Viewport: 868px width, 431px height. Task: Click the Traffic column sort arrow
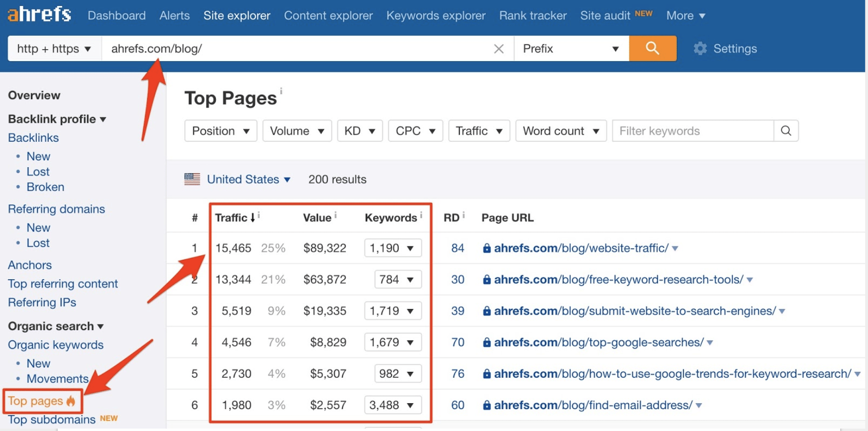tap(253, 217)
